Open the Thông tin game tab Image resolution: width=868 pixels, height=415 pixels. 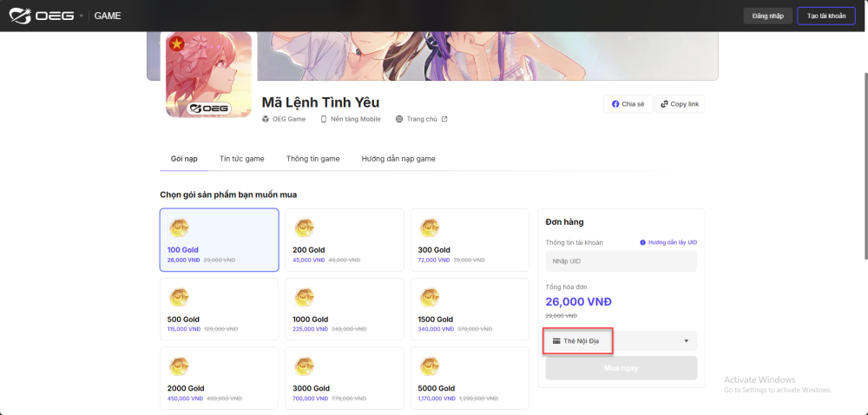312,159
